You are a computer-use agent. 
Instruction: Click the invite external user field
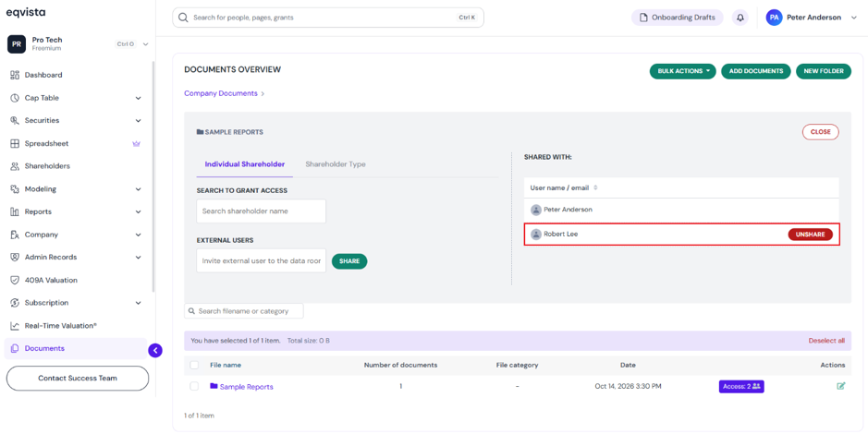click(262, 260)
